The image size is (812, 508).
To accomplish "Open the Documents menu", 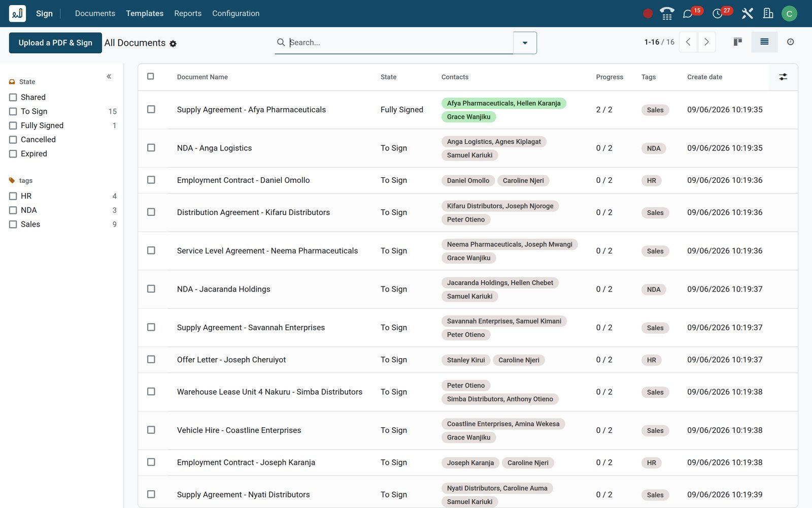I will pyautogui.click(x=95, y=13).
